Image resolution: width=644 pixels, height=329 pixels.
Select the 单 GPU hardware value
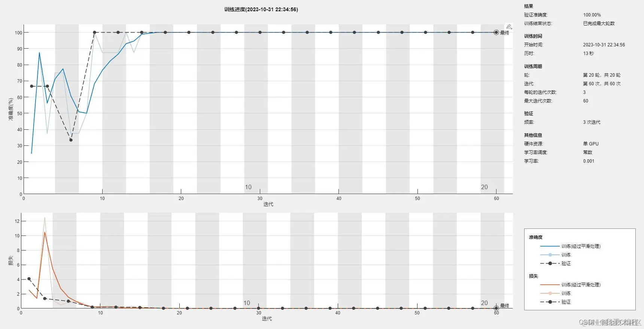pos(591,144)
